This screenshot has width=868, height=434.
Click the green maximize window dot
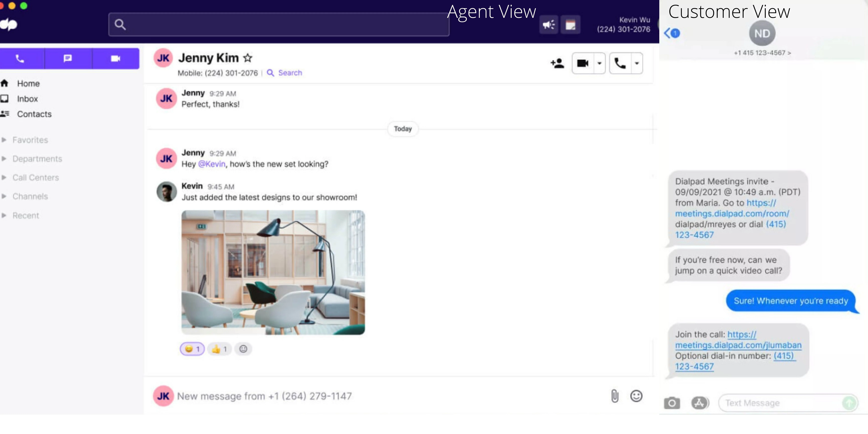(24, 6)
